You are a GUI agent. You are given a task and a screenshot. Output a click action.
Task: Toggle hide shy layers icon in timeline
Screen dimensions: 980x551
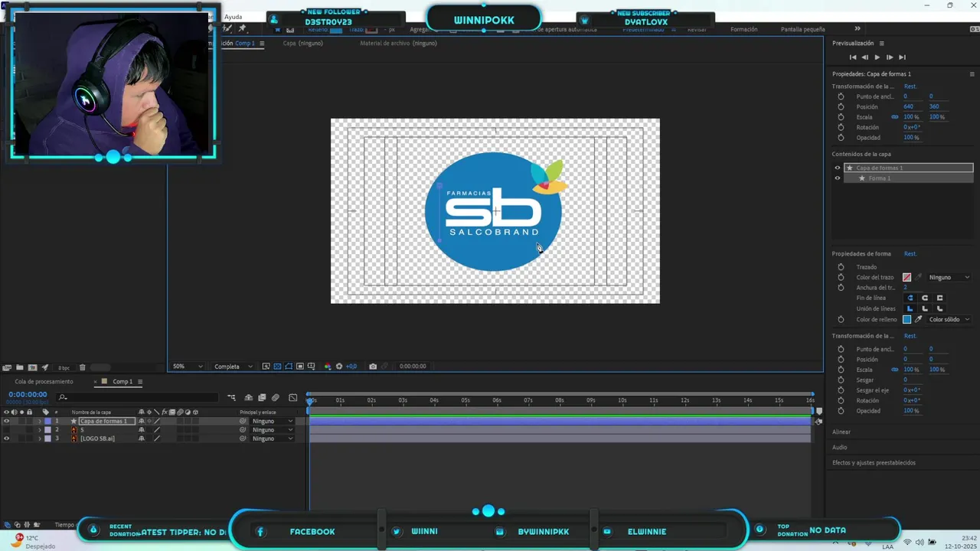pos(248,398)
